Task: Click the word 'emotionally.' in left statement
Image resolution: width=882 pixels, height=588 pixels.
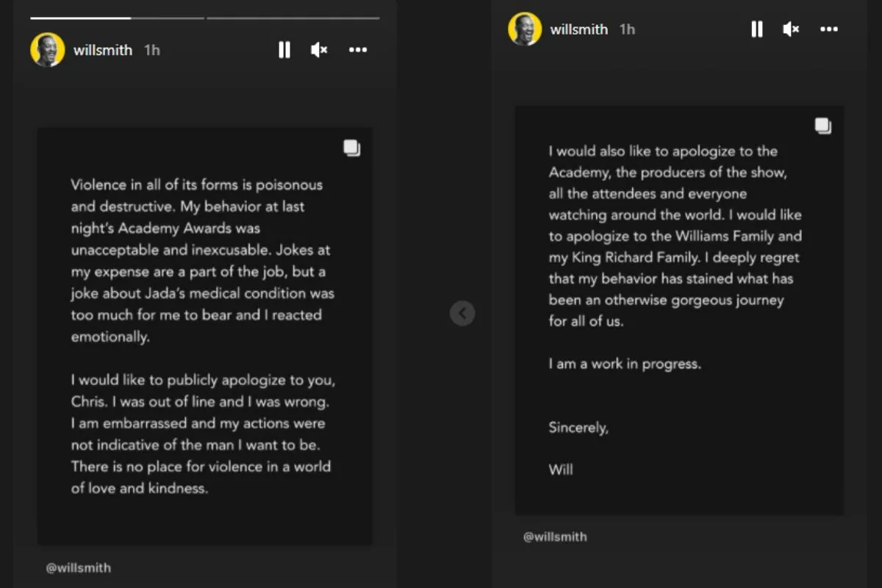Action: [110, 337]
